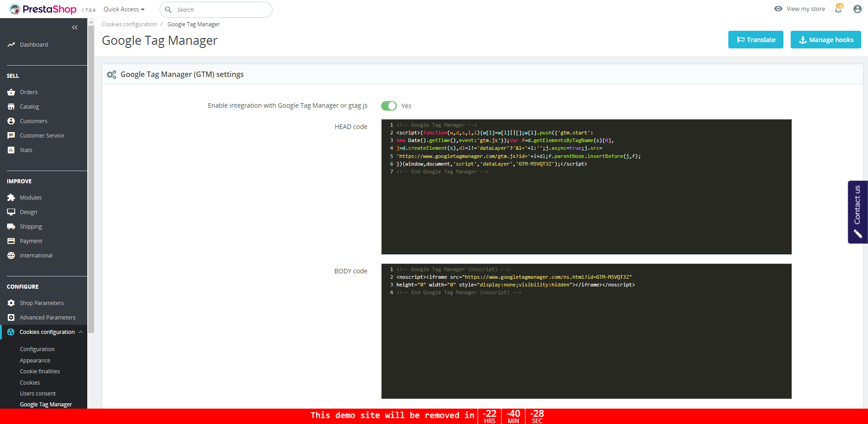The height and width of the screenshot is (424, 868).
Task: Click the Design monitor icon
Action: coord(11,212)
